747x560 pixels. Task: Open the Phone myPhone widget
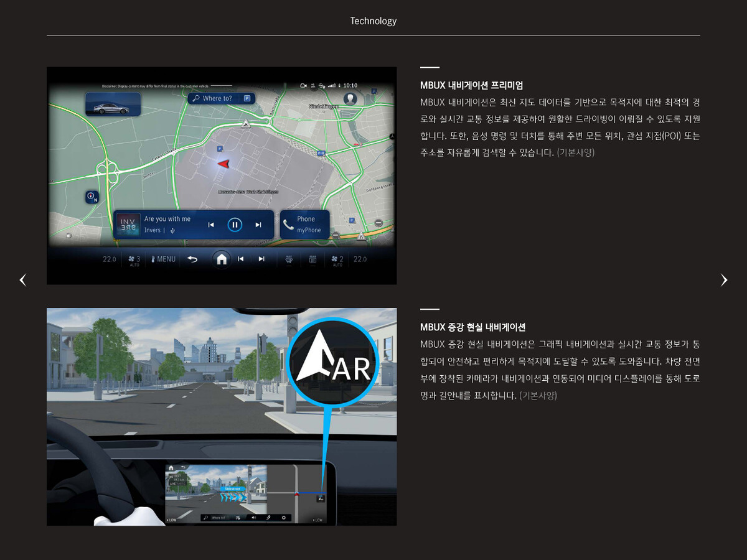(305, 225)
